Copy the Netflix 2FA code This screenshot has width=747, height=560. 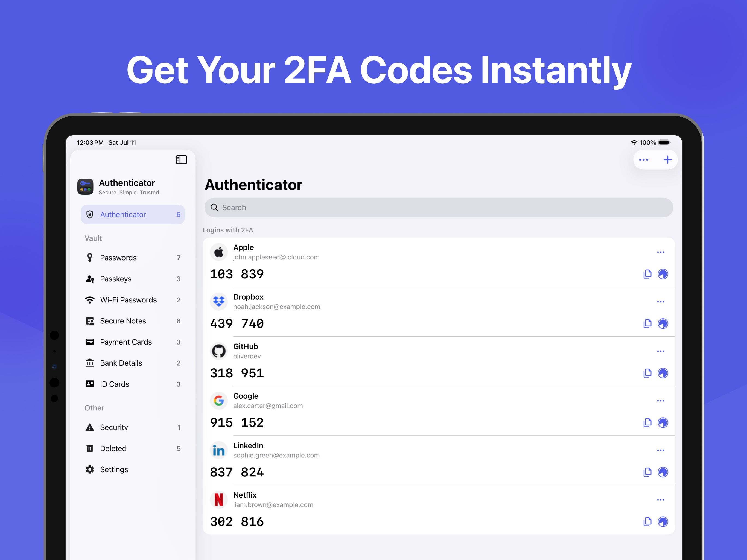tap(647, 521)
